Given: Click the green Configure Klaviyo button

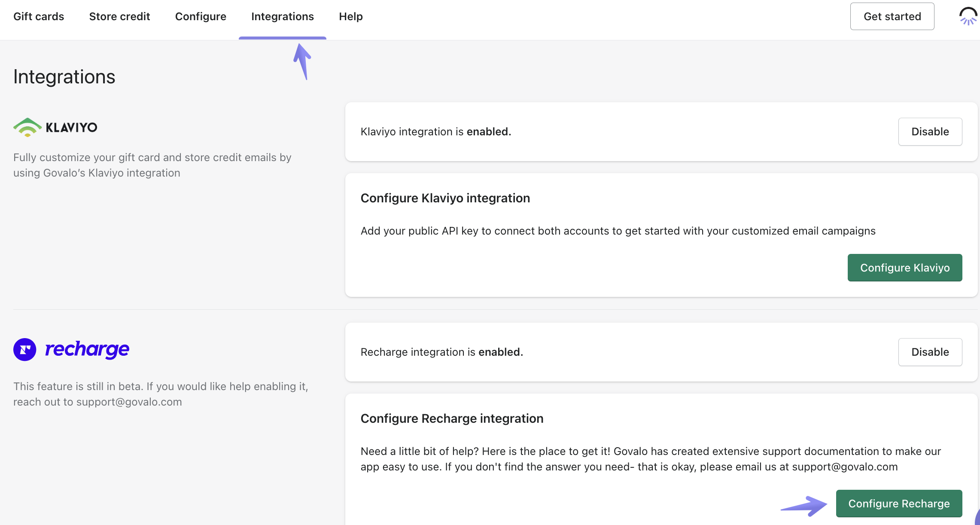Looking at the screenshot, I should coord(904,268).
